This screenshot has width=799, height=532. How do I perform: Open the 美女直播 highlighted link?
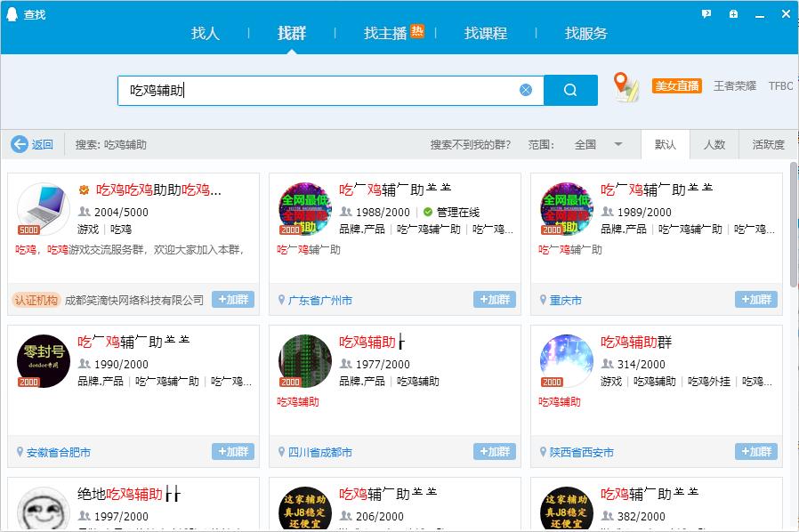[x=675, y=85]
